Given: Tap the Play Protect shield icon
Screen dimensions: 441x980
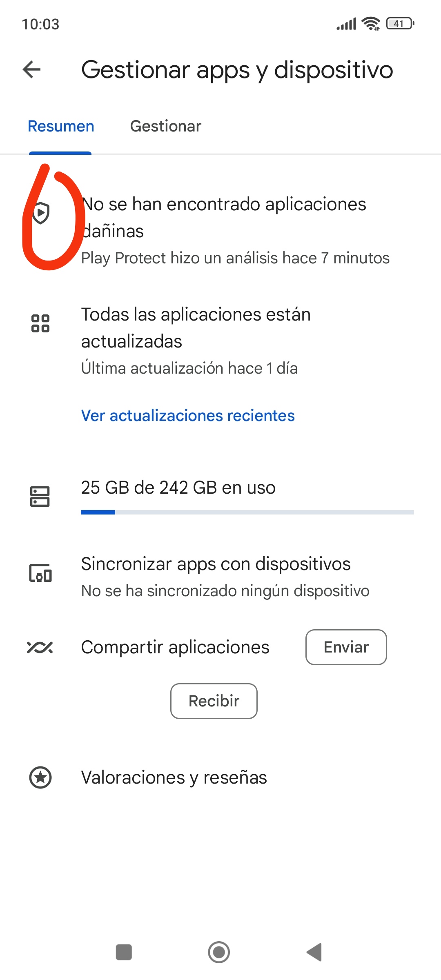Looking at the screenshot, I should (x=41, y=213).
